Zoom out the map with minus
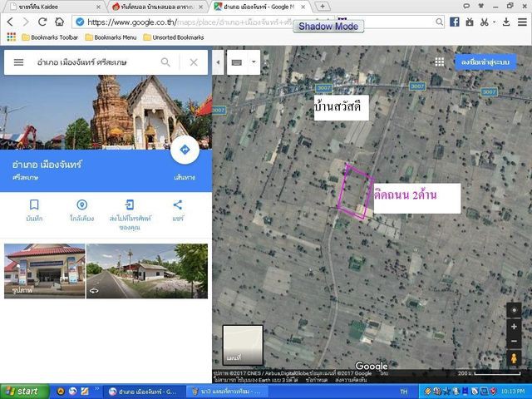 [514, 342]
